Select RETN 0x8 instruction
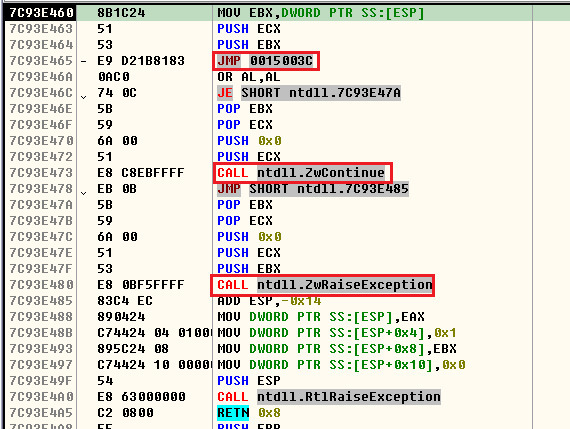 [x=249, y=413]
